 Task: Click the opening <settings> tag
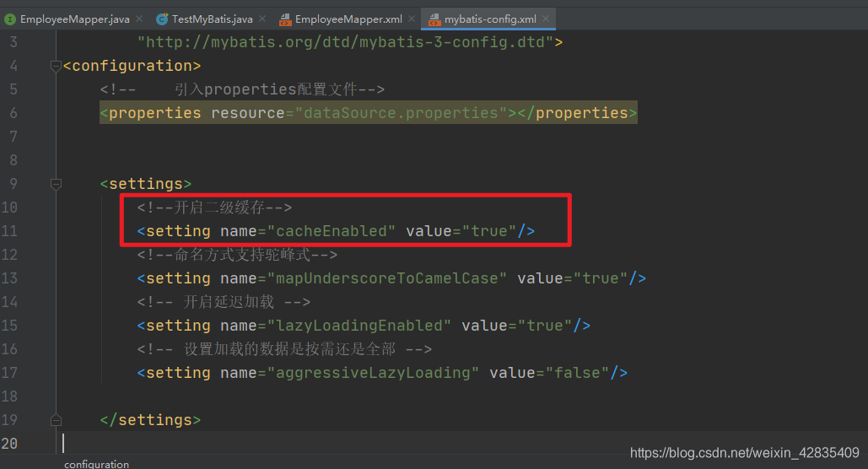[146, 184]
